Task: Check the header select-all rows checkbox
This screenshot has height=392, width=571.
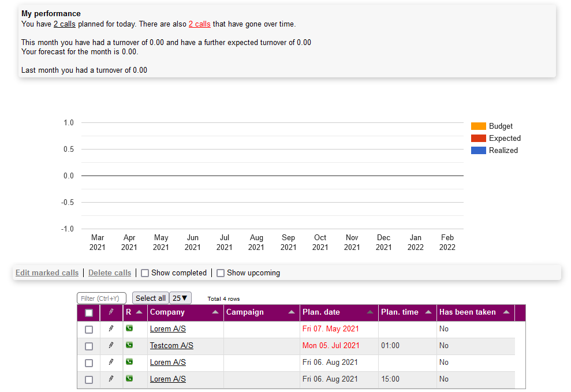Action: (89, 313)
